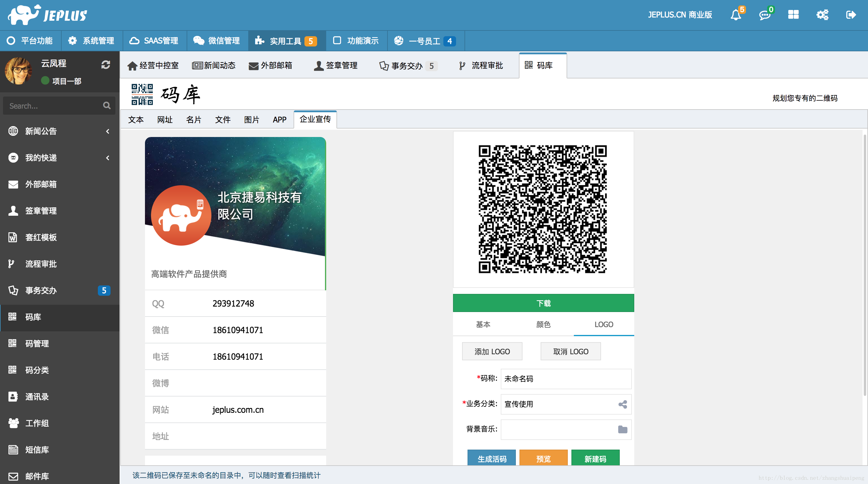The height and width of the screenshot is (484, 868).
Task: Open the 一号员工 top menu
Action: point(426,41)
